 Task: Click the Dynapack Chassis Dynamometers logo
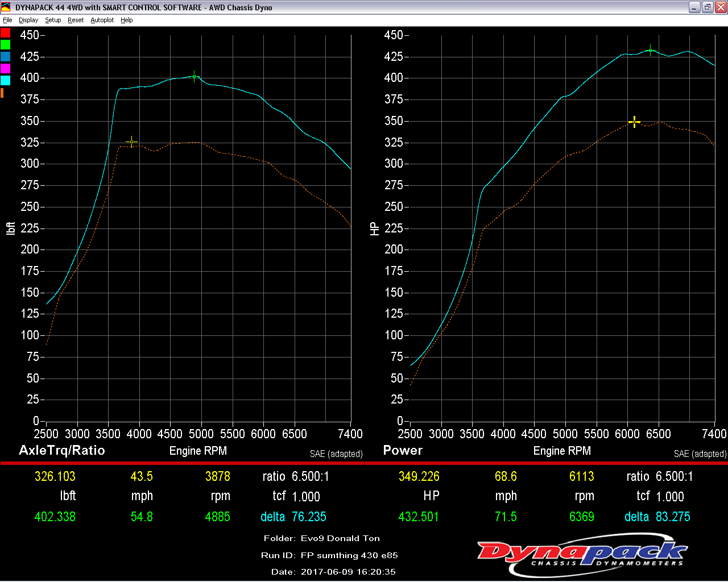[x=582, y=552]
